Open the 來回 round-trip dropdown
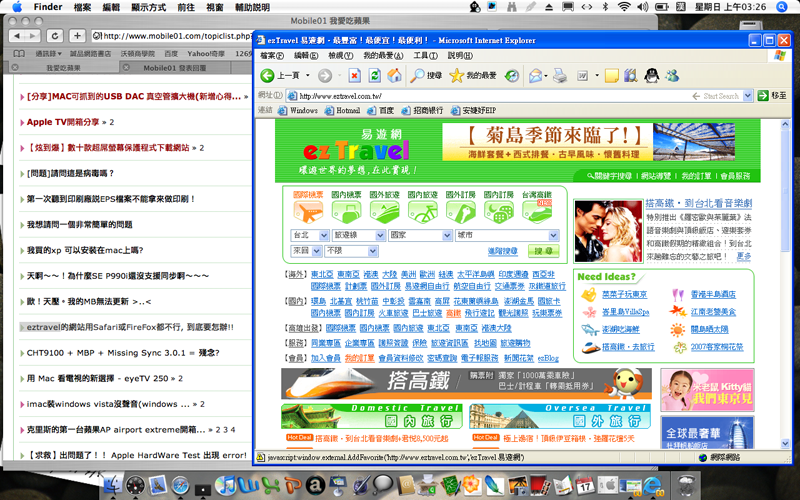The height and width of the screenshot is (500, 800). (x=306, y=251)
